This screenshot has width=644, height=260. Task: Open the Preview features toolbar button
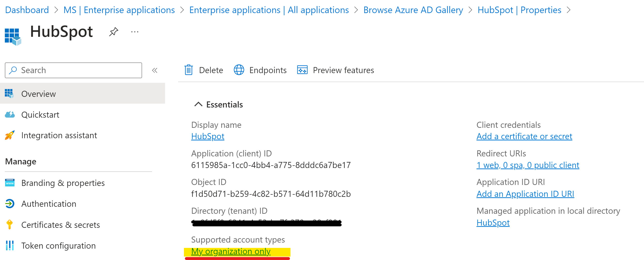click(x=335, y=70)
